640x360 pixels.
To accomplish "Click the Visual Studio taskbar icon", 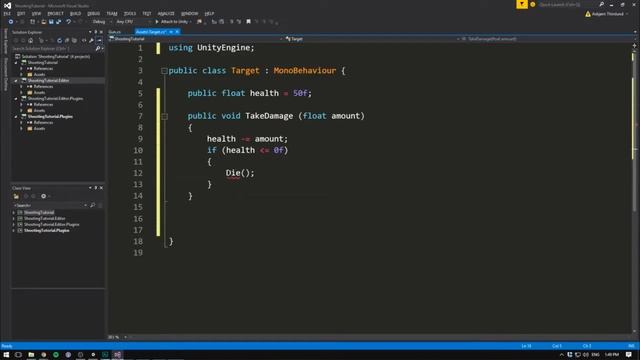I will coord(118,355).
